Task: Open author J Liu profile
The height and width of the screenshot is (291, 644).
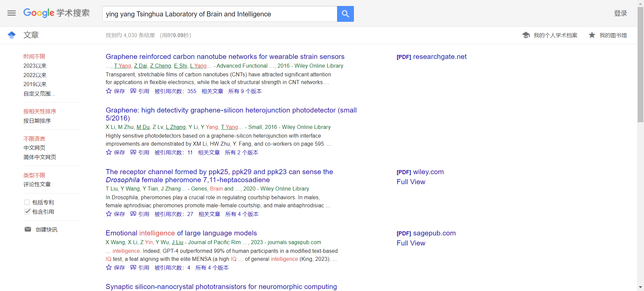Action: 177,242
